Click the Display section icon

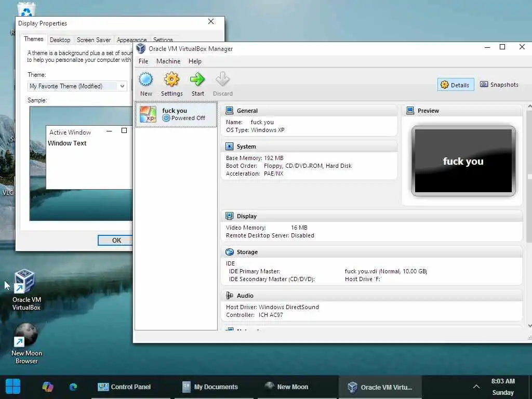(x=229, y=216)
